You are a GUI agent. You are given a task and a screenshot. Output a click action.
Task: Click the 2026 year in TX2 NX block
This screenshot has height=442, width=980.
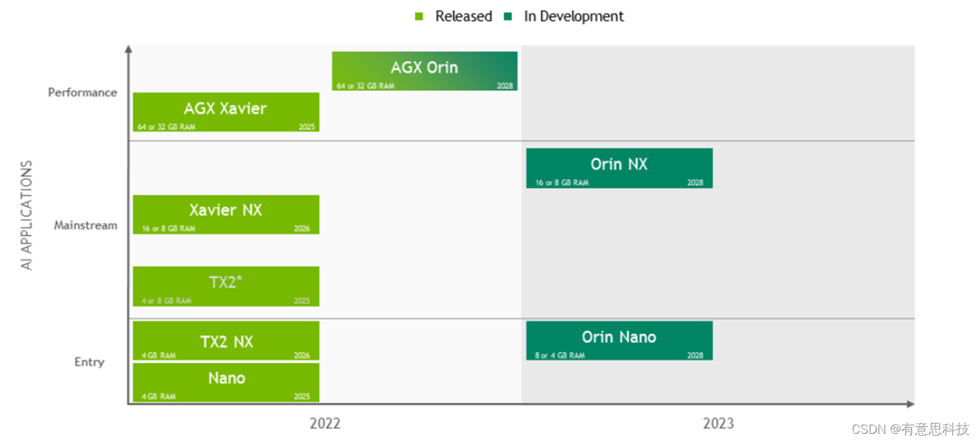pos(302,356)
